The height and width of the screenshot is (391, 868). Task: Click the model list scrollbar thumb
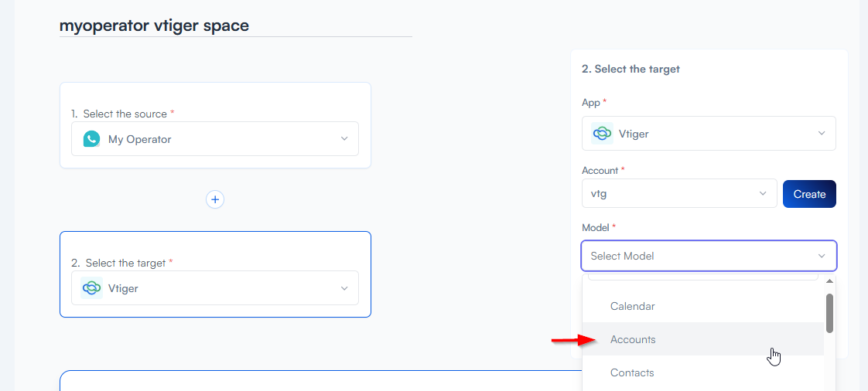click(829, 313)
